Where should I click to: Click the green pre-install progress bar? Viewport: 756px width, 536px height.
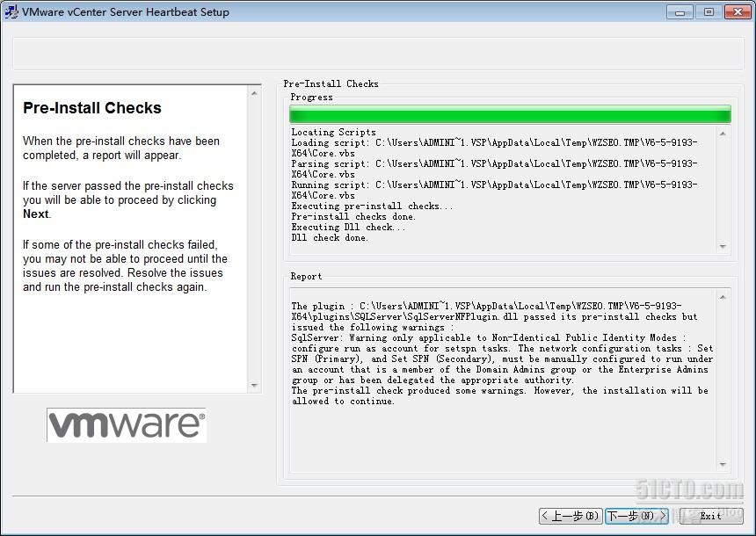[510, 114]
